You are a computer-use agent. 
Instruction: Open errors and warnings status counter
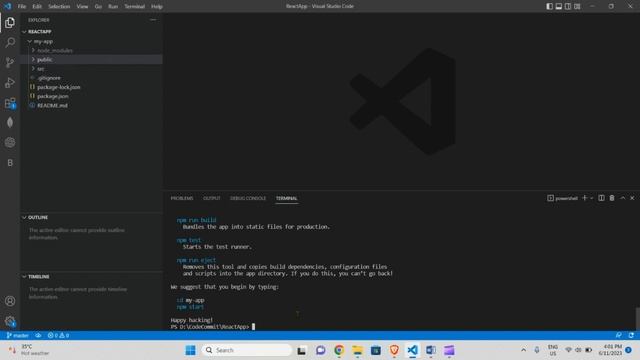[x=58, y=335]
